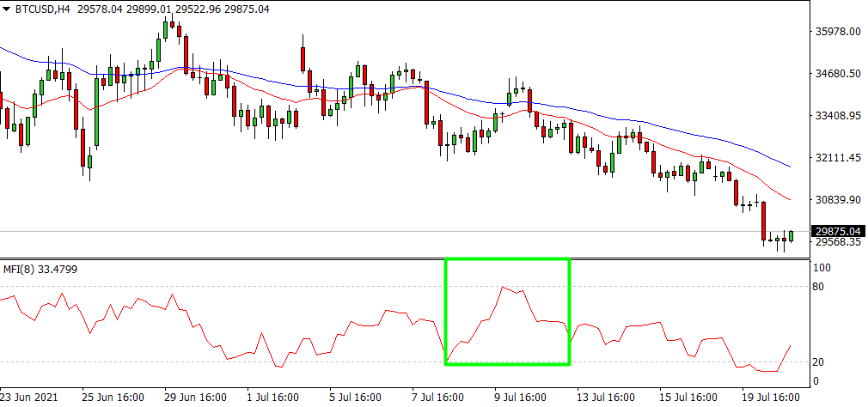Click the 30839.90 price axis label

point(837,200)
